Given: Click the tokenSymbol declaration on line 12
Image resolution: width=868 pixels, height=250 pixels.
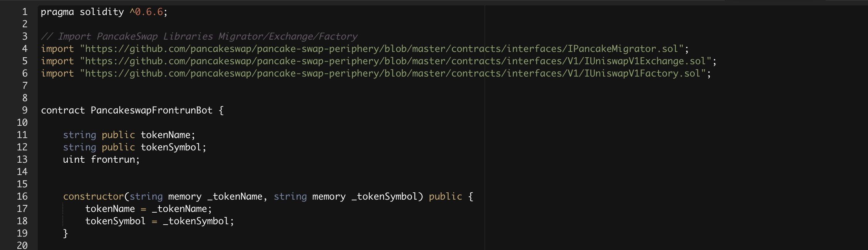Looking at the screenshot, I should (x=171, y=147).
